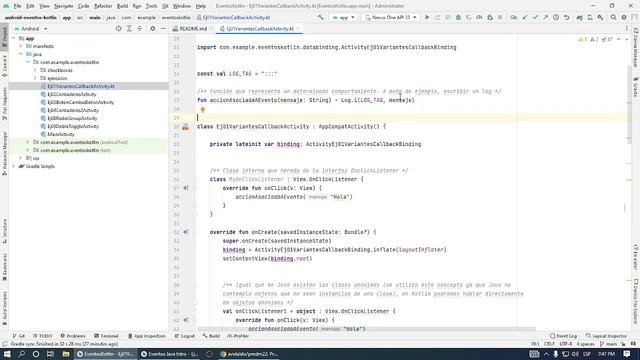
Task: Click the Profile app gauge icon
Action: (x=479, y=18)
